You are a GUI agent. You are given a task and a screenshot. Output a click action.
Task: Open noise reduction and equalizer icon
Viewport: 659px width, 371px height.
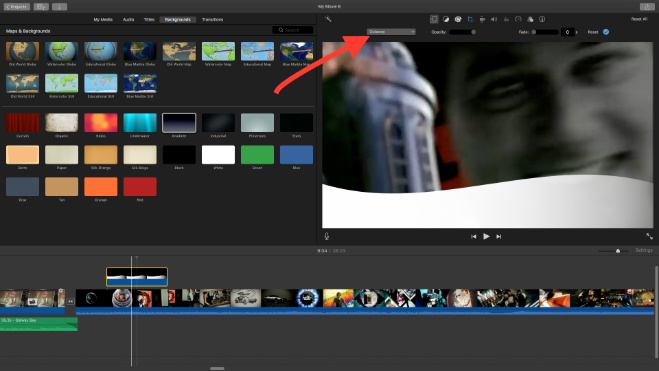[x=506, y=19]
